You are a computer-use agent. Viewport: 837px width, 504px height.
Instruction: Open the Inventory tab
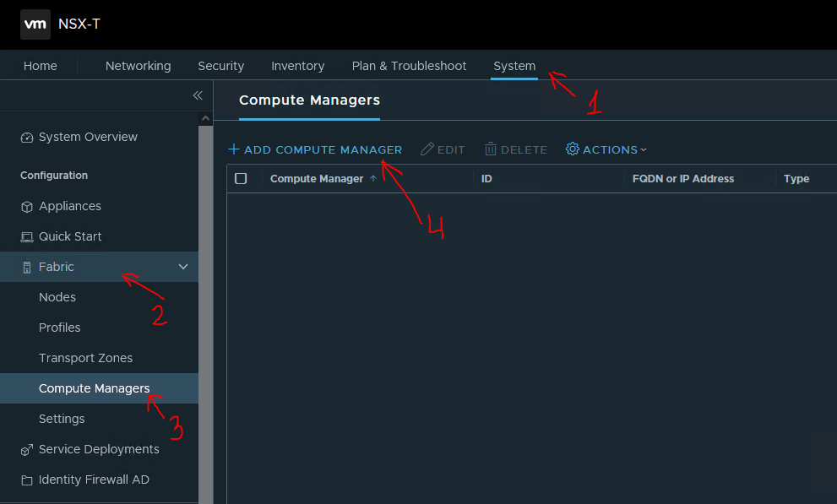[298, 66]
